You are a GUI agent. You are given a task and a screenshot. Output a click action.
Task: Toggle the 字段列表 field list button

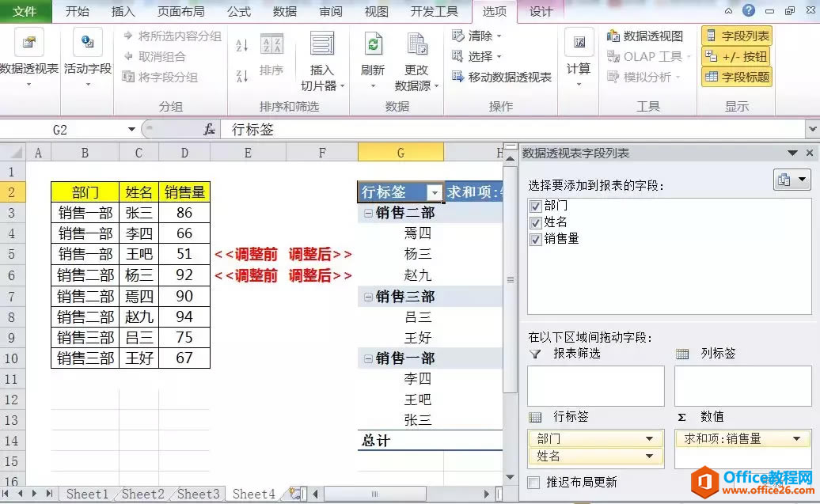(737, 36)
